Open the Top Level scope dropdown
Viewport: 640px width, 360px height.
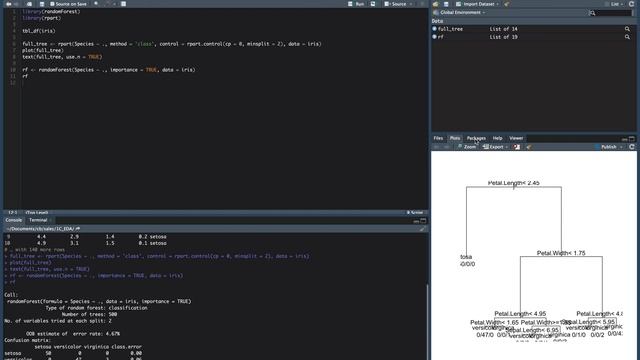37,213
